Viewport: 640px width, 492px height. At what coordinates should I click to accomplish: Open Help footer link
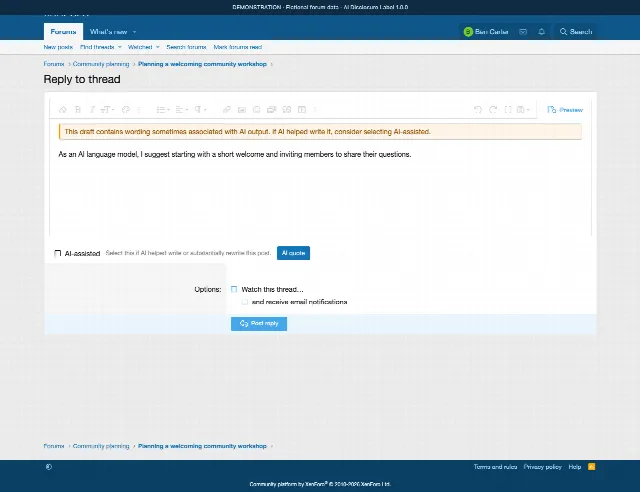coord(575,467)
